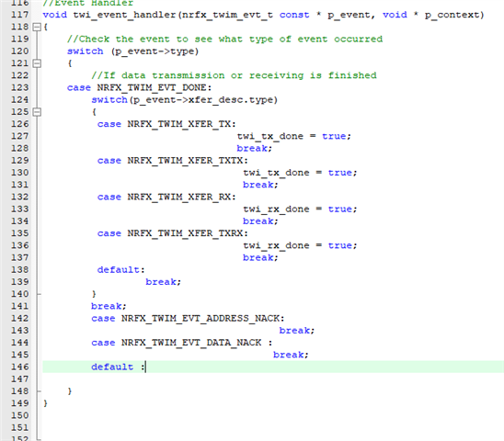Place cursor on line 133 twi_rx_done assignment

300,209
